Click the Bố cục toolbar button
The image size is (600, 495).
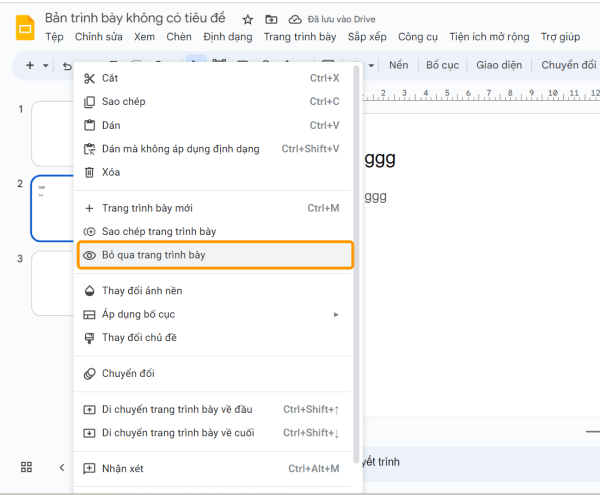point(442,65)
